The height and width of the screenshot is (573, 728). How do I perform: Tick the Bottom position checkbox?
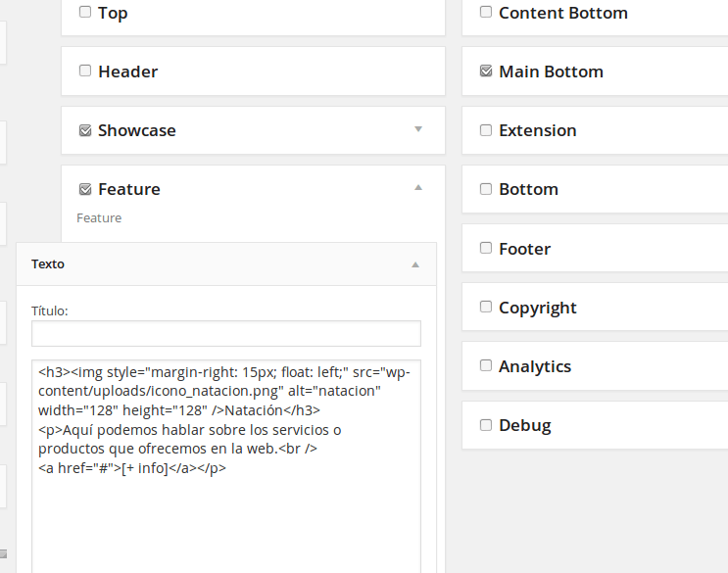point(486,189)
